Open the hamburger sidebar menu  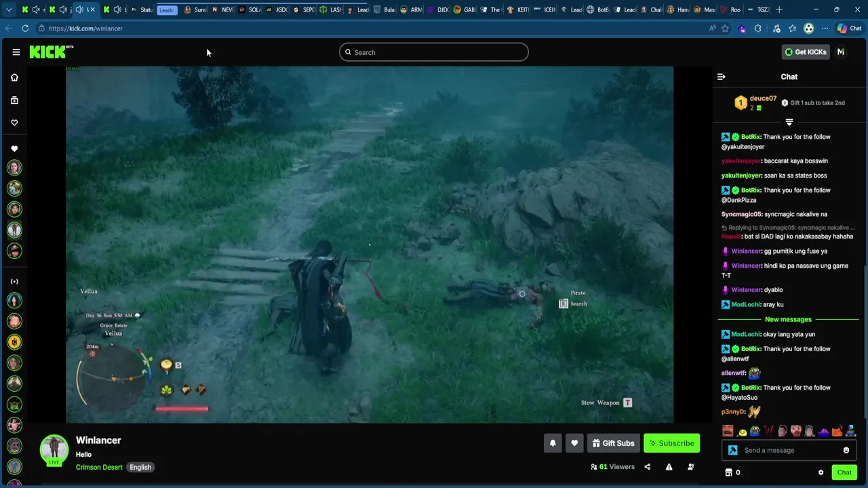point(16,52)
